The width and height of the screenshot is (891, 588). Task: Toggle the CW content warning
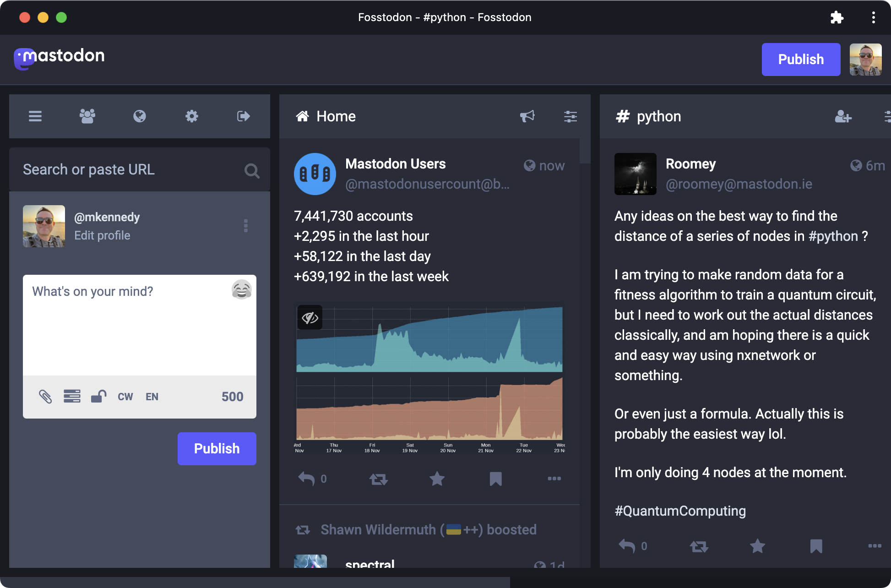click(125, 397)
